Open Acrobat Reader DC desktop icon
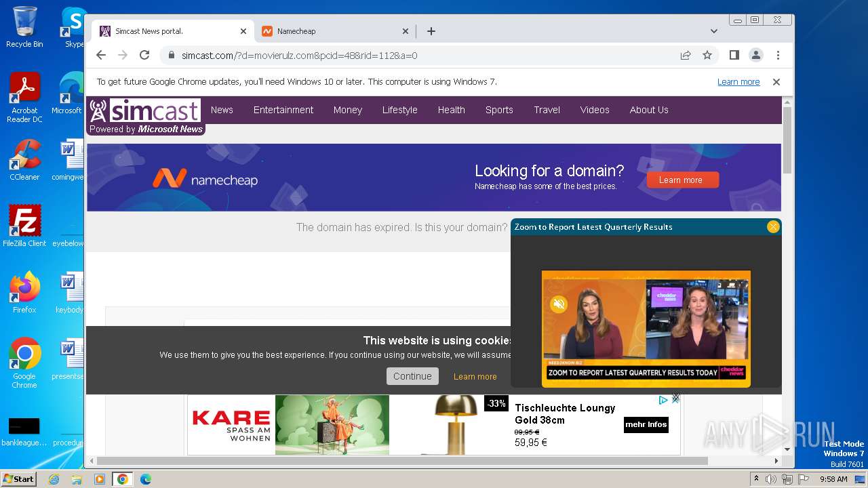The width and height of the screenshot is (868, 488). click(x=24, y=98)
